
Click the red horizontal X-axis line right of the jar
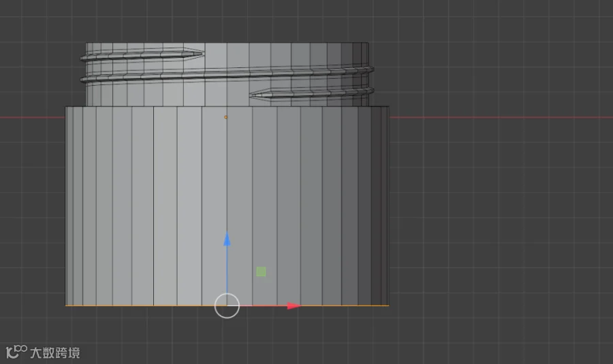pyautogui.click(x=501, y=117)
